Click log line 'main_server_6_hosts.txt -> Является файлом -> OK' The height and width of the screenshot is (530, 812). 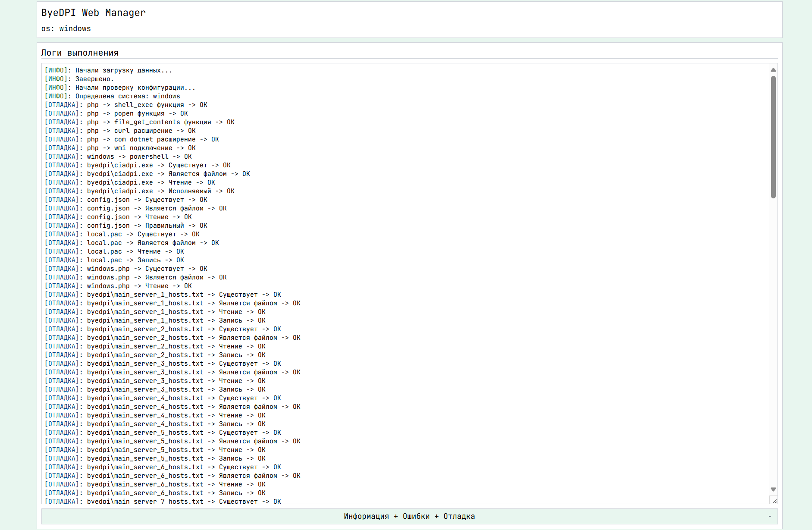coord(172,476)
